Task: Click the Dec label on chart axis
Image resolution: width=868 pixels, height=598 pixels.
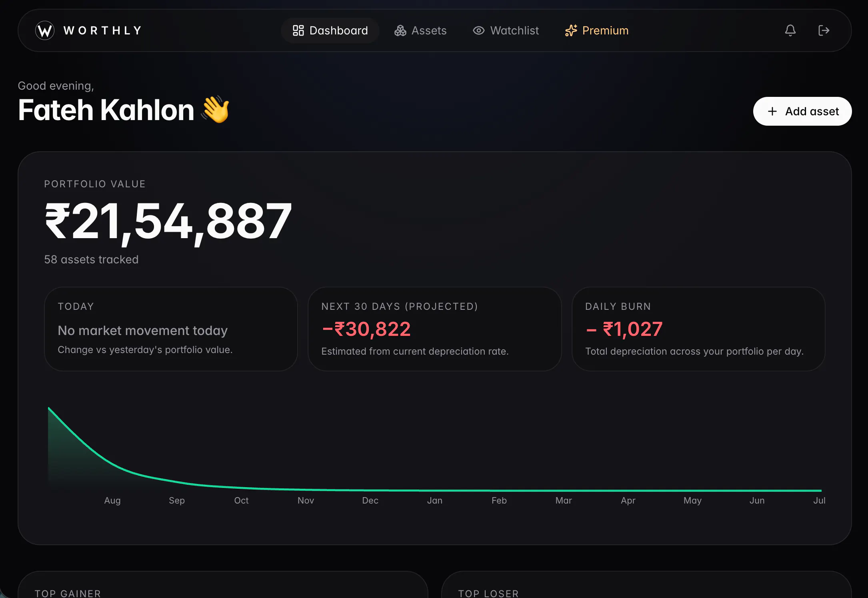Action: pos(370,500)
